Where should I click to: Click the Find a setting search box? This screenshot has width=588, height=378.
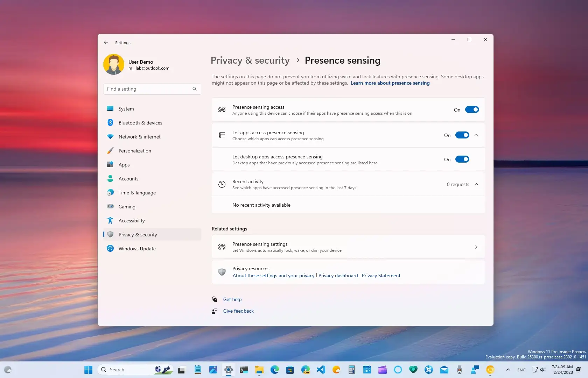tap(152, 89)
